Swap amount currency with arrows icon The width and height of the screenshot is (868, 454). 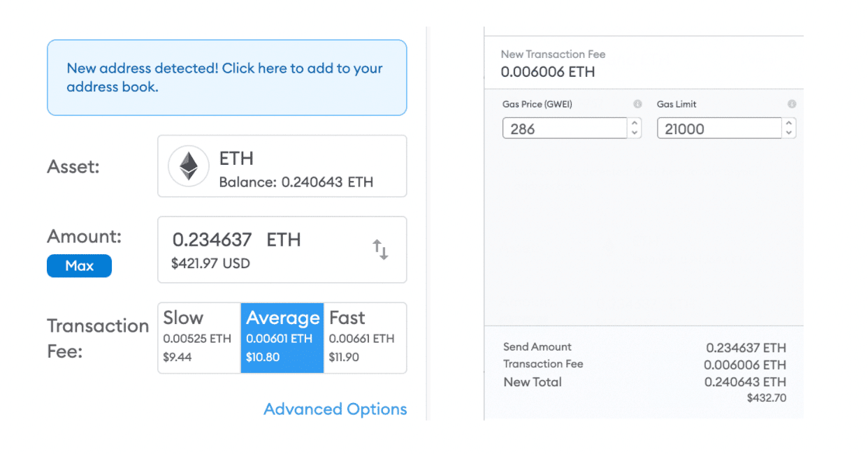pos(380,249)
